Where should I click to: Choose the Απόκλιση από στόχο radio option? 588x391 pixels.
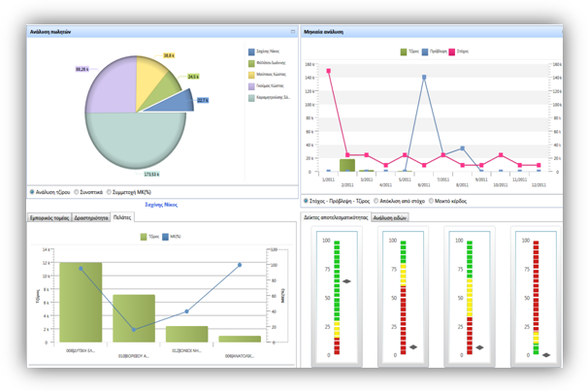(x=376, y=201)
